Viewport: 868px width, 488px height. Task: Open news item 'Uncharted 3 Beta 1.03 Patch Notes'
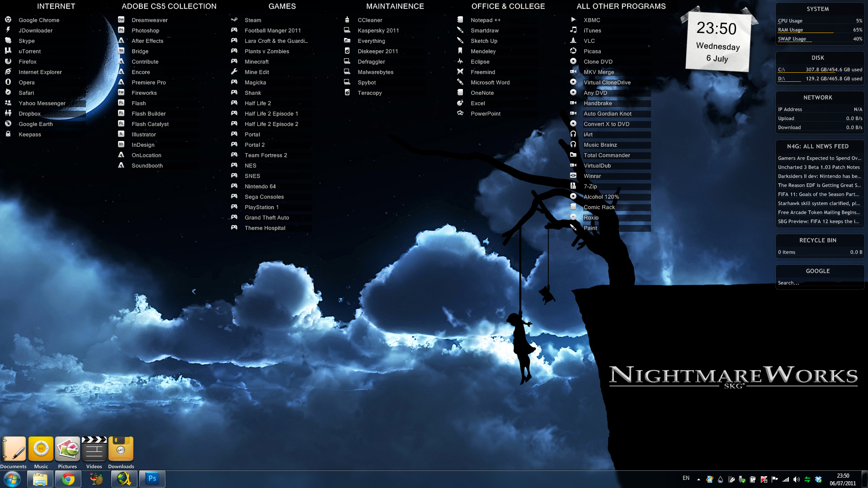(x=819, y=167)
